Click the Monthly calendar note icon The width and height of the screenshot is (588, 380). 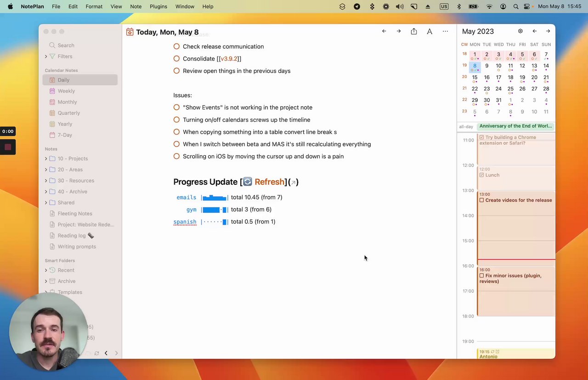(x=52, y=102)
